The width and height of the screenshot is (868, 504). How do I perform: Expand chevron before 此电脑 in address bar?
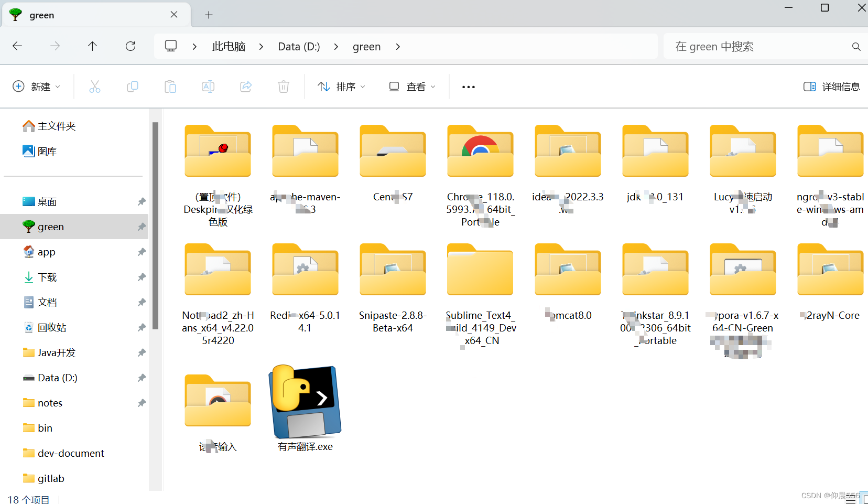point(194,47)
